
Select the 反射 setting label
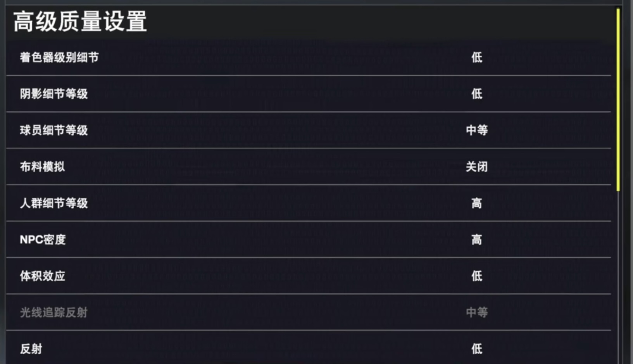point(31,349)
